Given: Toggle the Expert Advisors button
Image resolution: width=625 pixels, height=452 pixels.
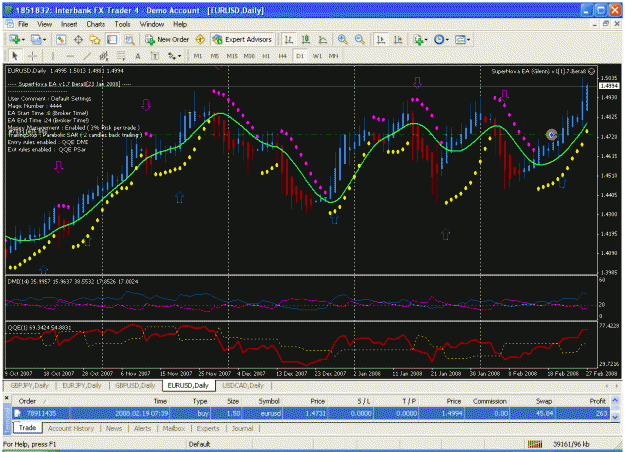Looking at the screenshot, I should (242, 39).
